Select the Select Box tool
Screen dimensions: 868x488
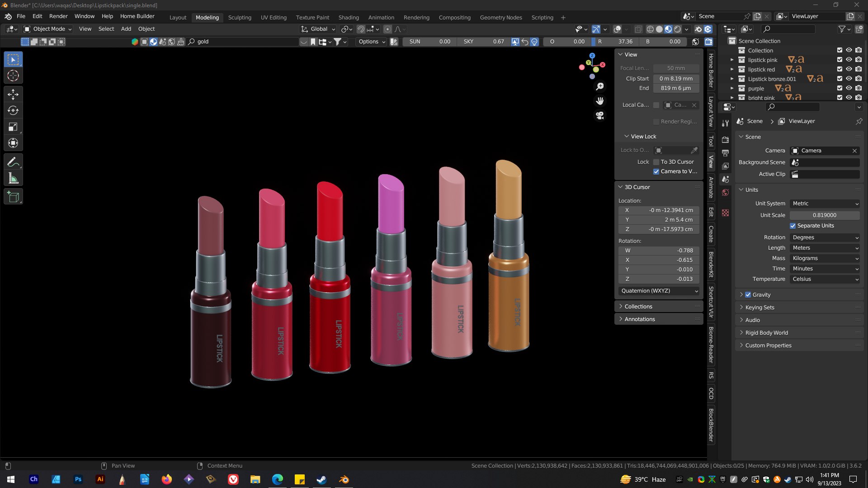(x=13, y=59)
